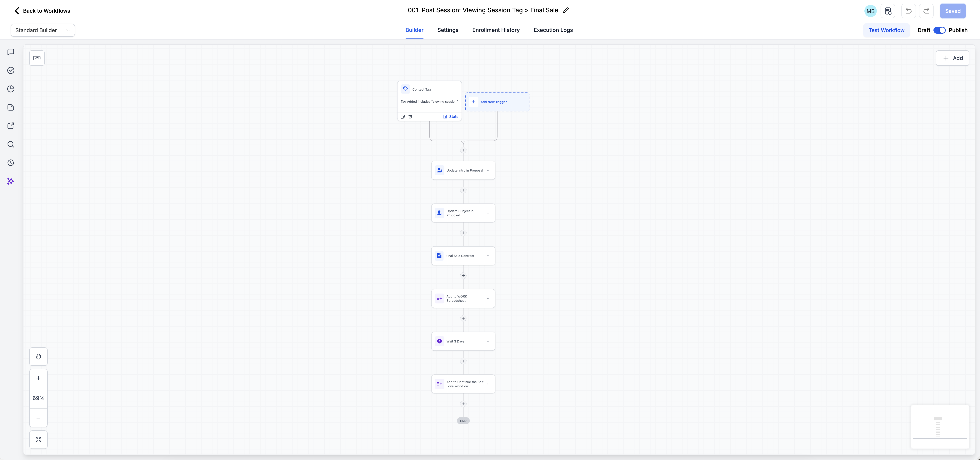The image size is (980, 460).
Task: Open options menu for Update Subject in Proposal
Action: click(488, 213)
